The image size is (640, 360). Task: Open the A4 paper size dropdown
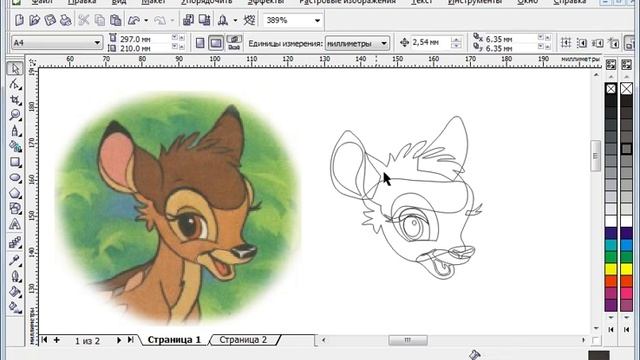click(x=97, y=42)
